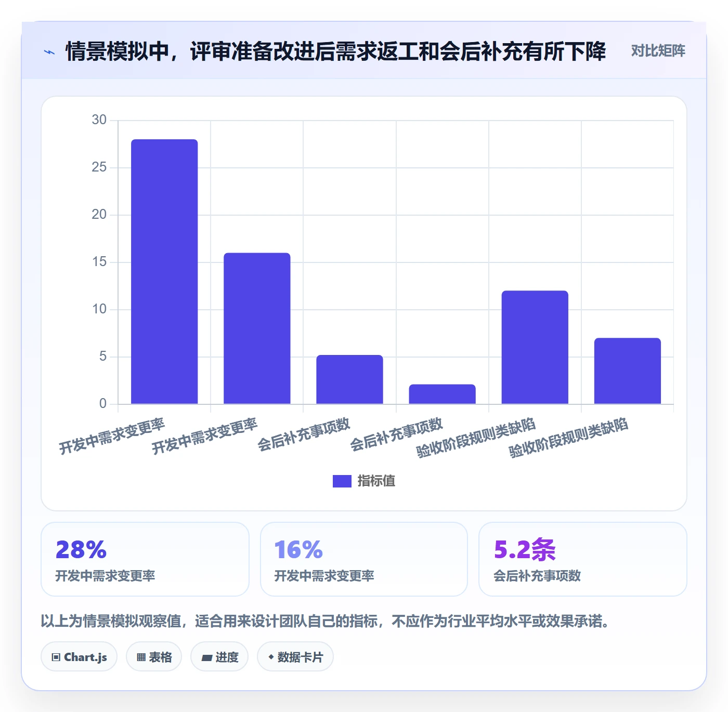Image resolution: width=728 pixels, height=712 pixels.
Task: Click the 进度 tag chip
Action: (x=219, y=657)
